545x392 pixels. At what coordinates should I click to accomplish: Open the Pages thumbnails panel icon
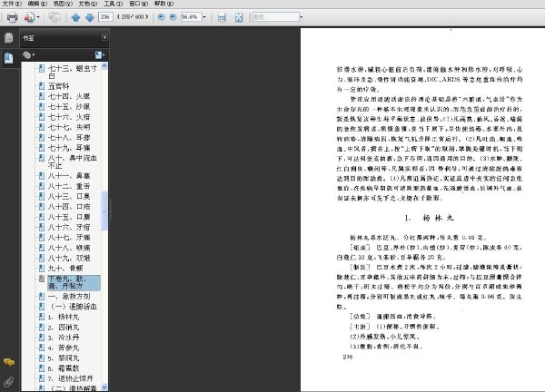(x=9, y=37)
